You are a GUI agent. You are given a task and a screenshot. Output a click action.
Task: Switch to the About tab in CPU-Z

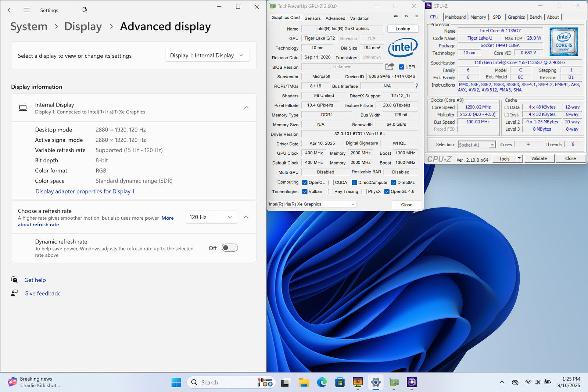point(553,17)
